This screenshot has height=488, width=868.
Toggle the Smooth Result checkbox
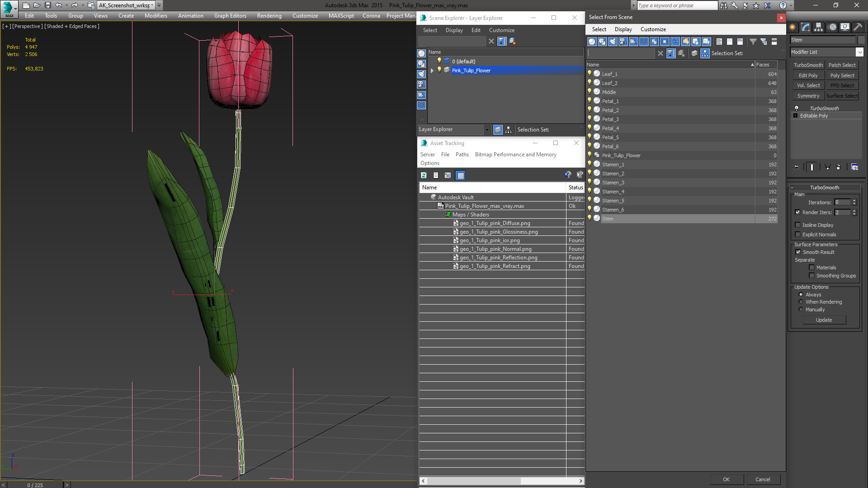[798, 252]
